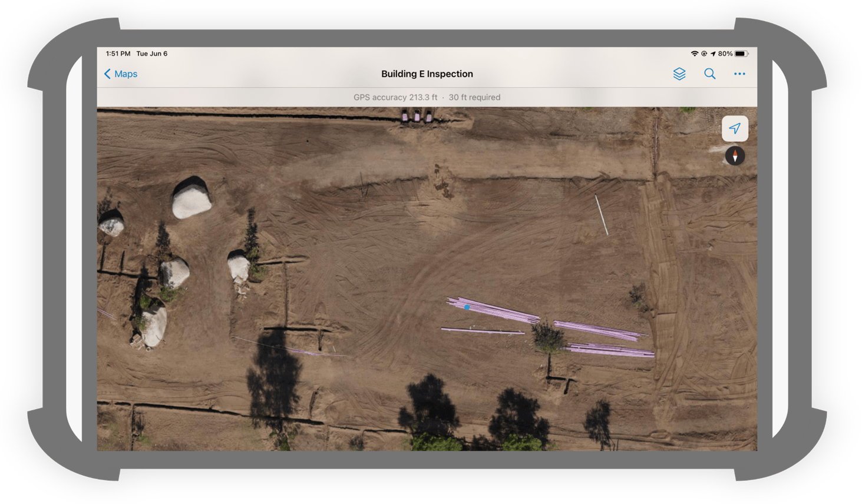
Task: Tap the blue GPS location dot on the map
Action: pos(467,307)
